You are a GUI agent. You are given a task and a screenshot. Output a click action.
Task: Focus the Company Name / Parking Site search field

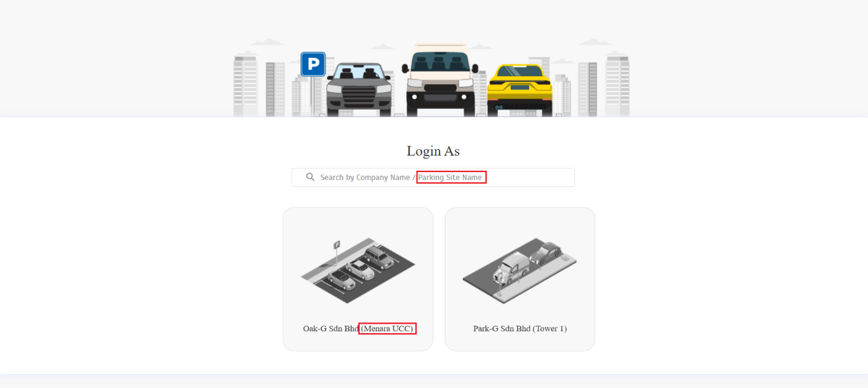433,178
